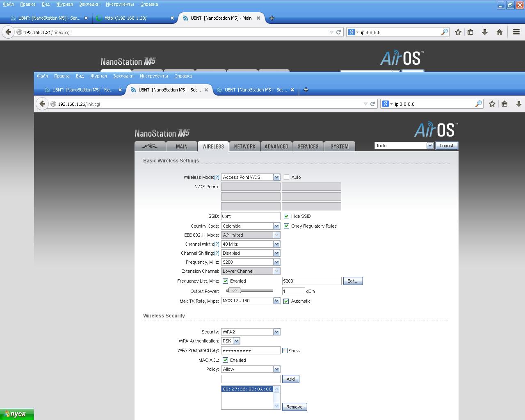
Task: Open Wireless Mode help [?] link
Action: [x=217, y=177]
